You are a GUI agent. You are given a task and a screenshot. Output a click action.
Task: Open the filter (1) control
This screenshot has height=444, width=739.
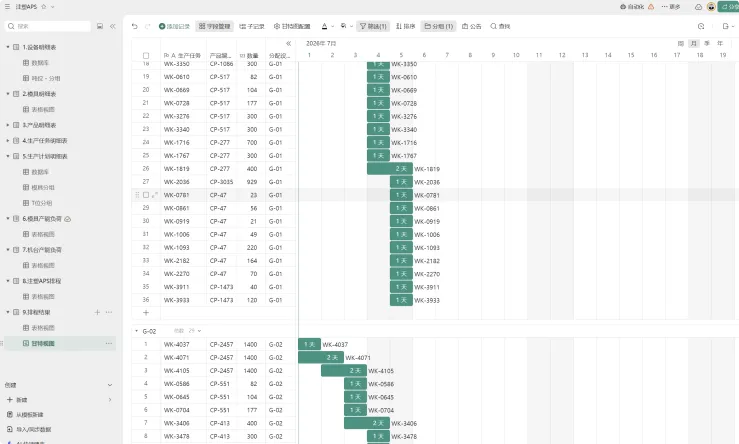click(373, 26)
